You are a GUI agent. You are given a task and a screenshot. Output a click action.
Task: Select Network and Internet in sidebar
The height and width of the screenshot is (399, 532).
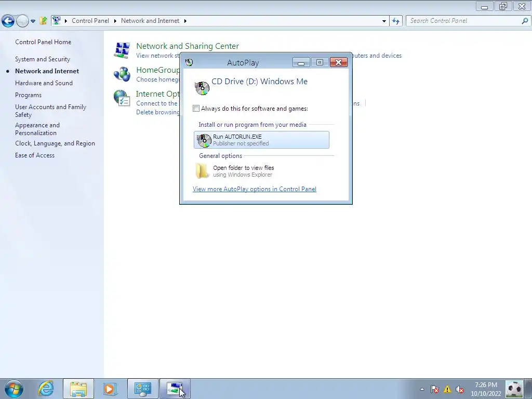click(x=47, y=71)
